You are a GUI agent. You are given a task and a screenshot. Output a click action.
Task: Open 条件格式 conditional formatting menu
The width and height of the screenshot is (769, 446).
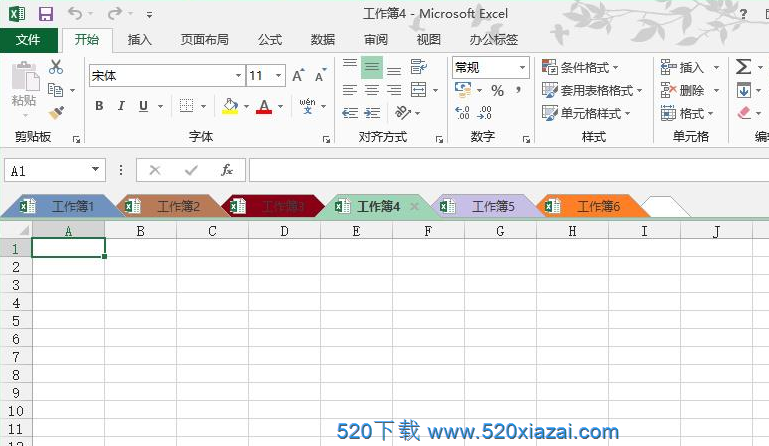click(580, 67)
